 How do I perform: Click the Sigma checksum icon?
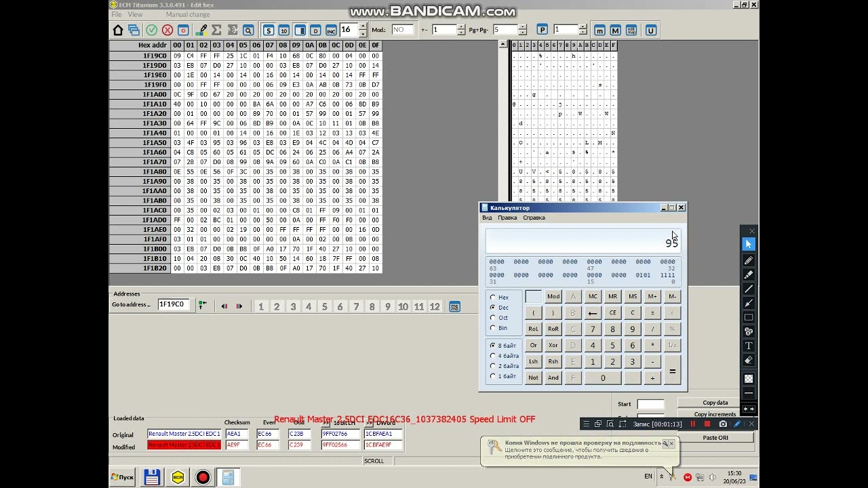click(217, 30)
